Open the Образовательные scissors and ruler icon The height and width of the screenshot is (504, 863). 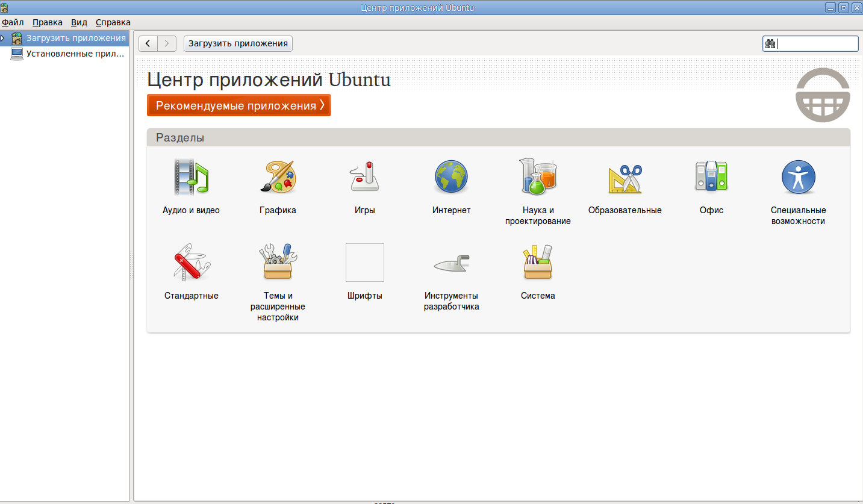tap(625, 178)
